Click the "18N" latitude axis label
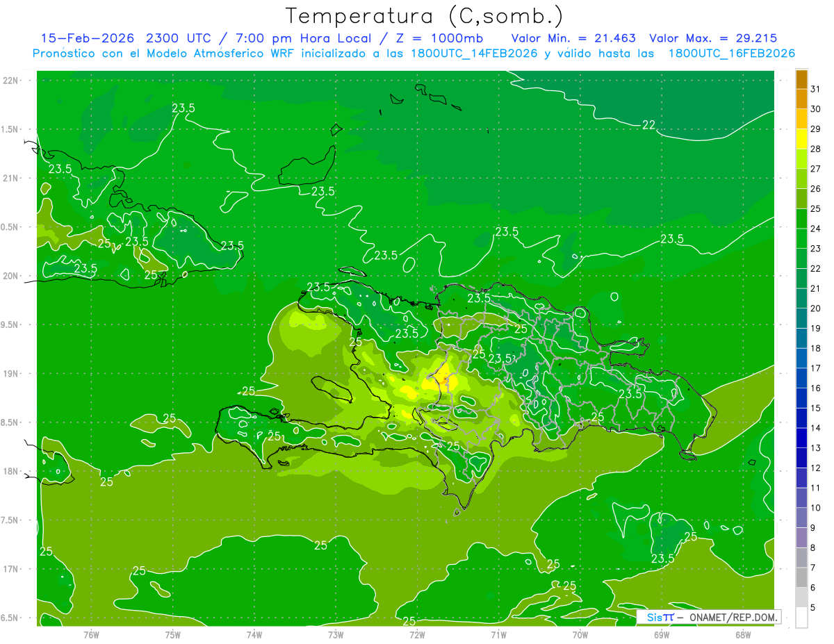The image size is (834, 644). pyautogui.click(x=10, y=472)
